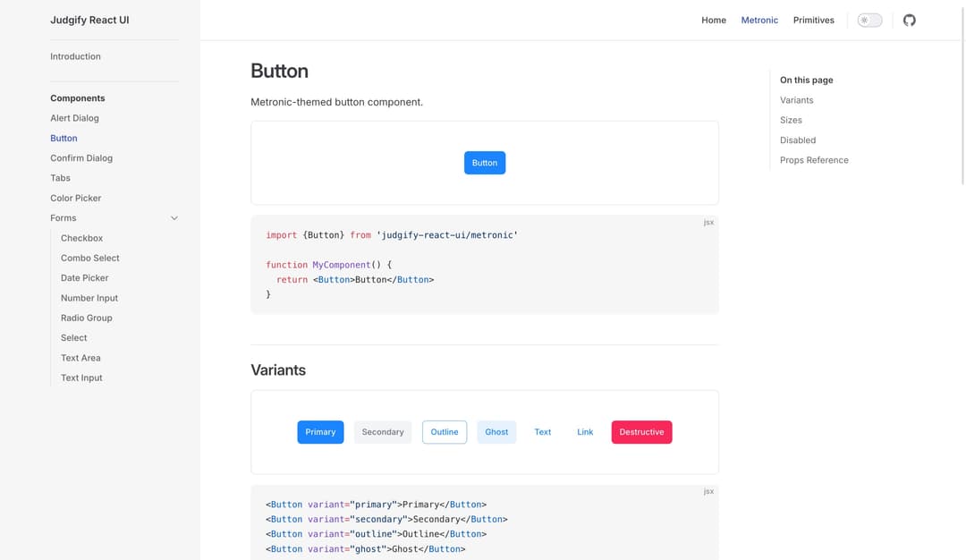Viewport: 966px width, 560px height.
Task: Open the Combo Select page
Action: coord(90,259)
